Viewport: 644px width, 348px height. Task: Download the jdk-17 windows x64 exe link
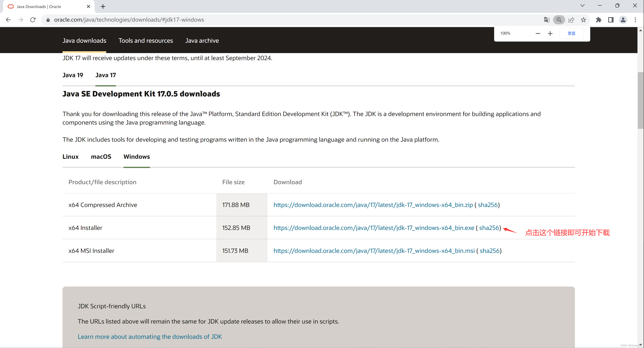[x=374, y=228]
